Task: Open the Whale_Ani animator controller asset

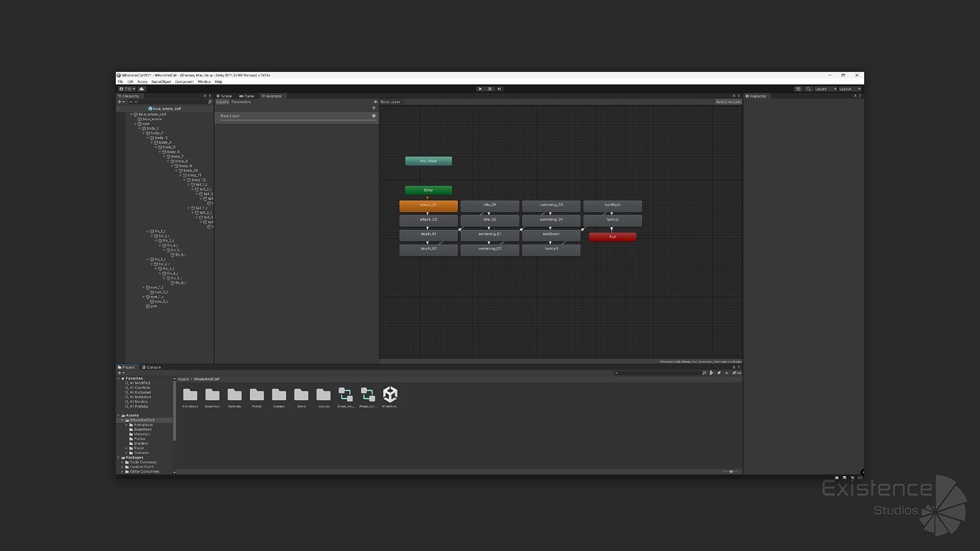Action: click(x=346, y=395)
